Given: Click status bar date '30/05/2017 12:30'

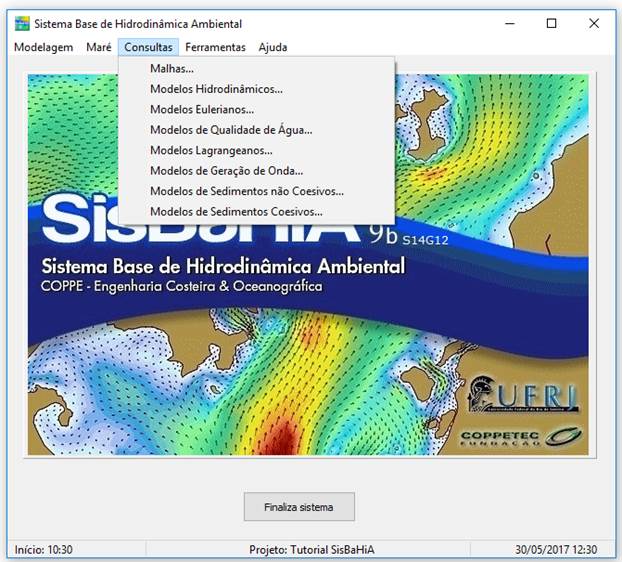Looking at the screenshot, I should [x=556, y=550].
